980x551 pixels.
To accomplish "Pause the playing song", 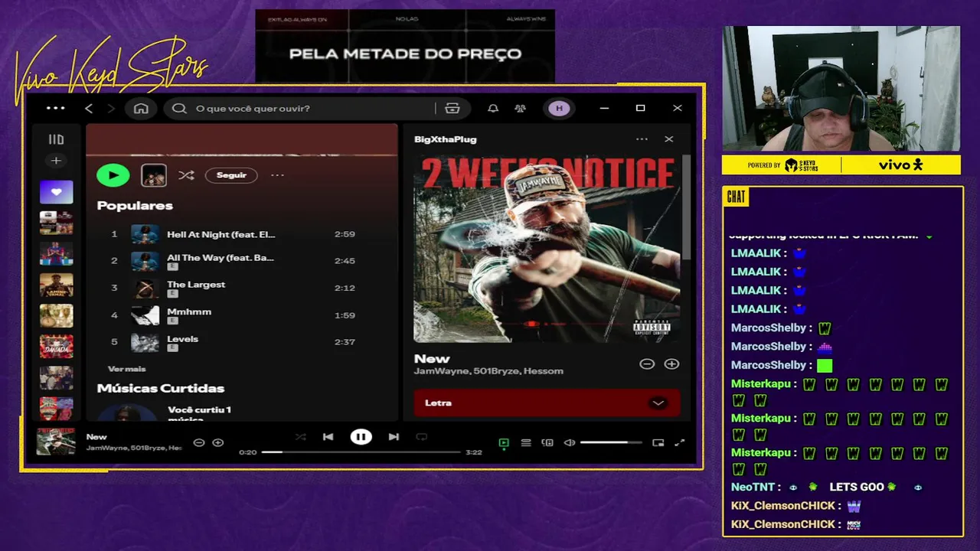I will click(x=361, y=437).
